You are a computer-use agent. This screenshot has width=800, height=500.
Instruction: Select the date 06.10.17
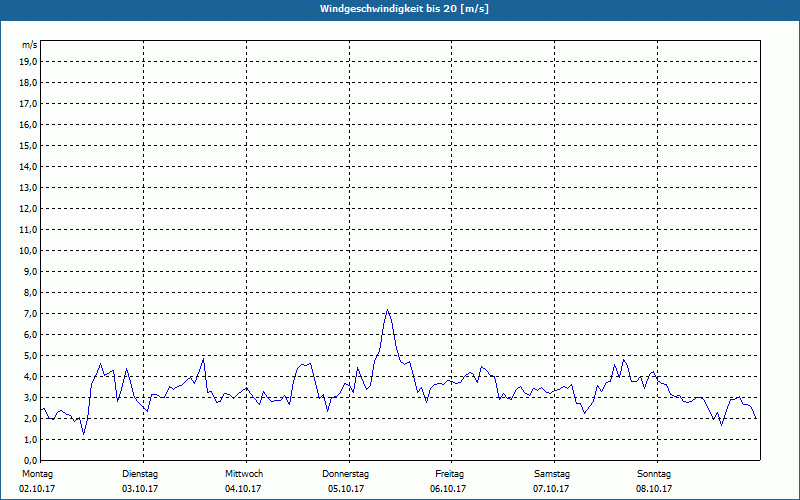coord(448,489)
